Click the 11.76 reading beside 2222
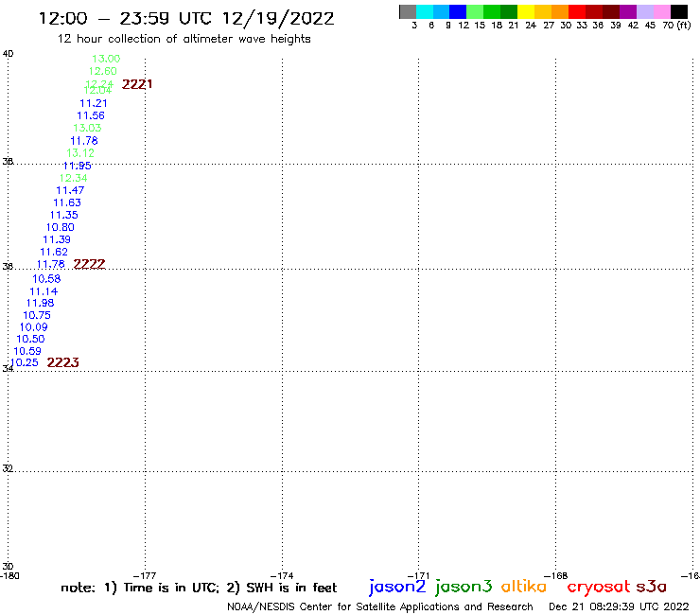 50,264
